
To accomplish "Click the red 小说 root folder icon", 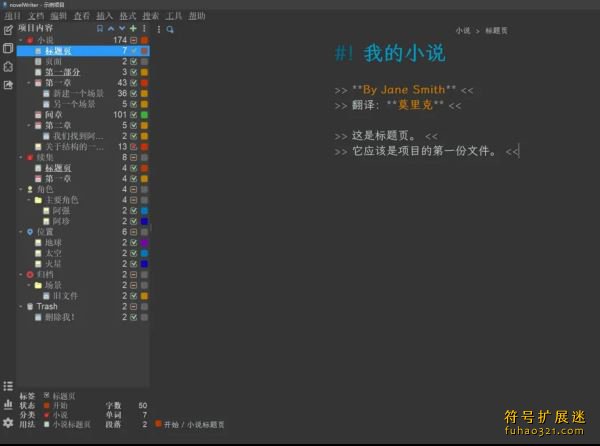I will (x=30, y=40).
